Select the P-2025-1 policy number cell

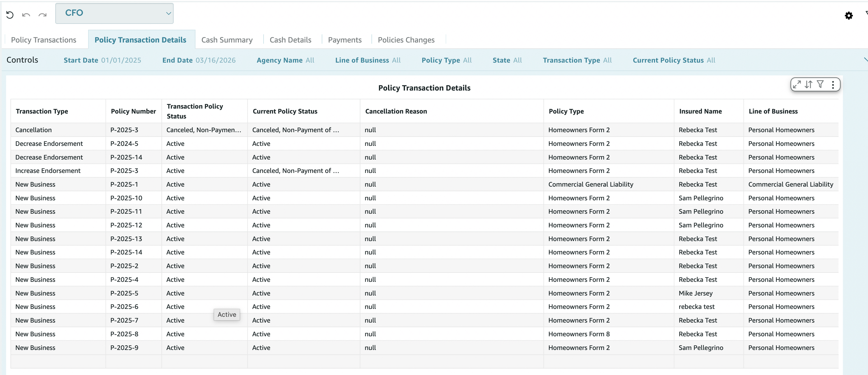[x=124, y=185]
